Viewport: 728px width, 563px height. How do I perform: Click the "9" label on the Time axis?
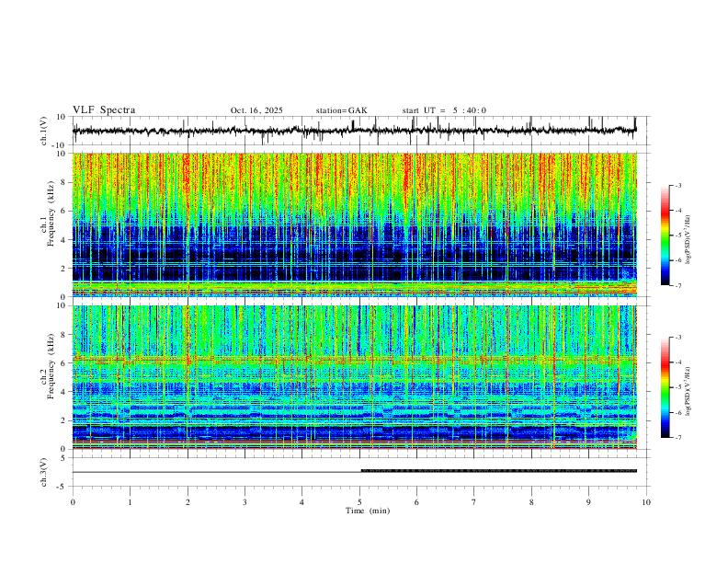(x=588, y=502)
